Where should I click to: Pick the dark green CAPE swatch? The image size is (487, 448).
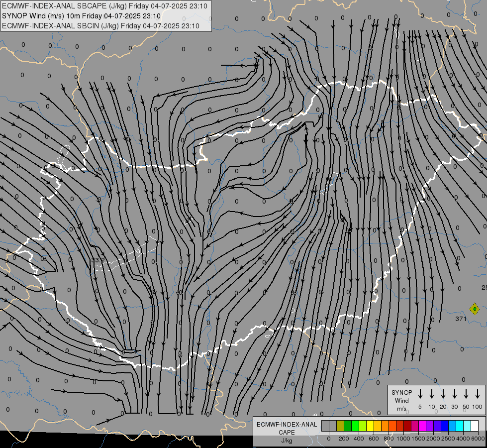[x=348, y=426]
